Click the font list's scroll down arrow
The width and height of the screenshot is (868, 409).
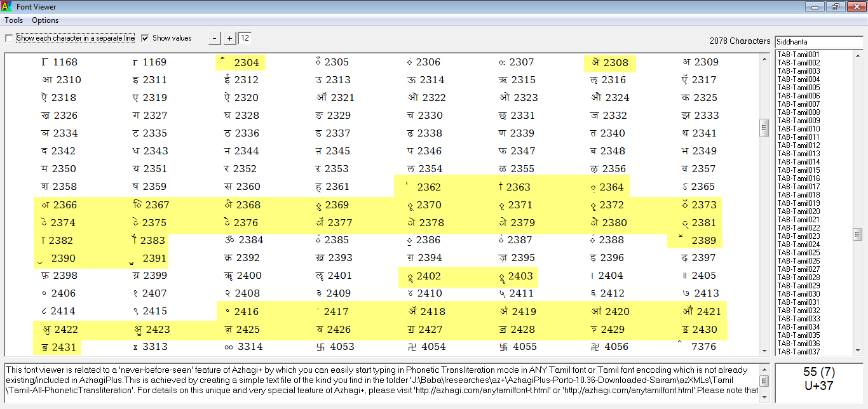pyautogui.click(x=857, y=350)
